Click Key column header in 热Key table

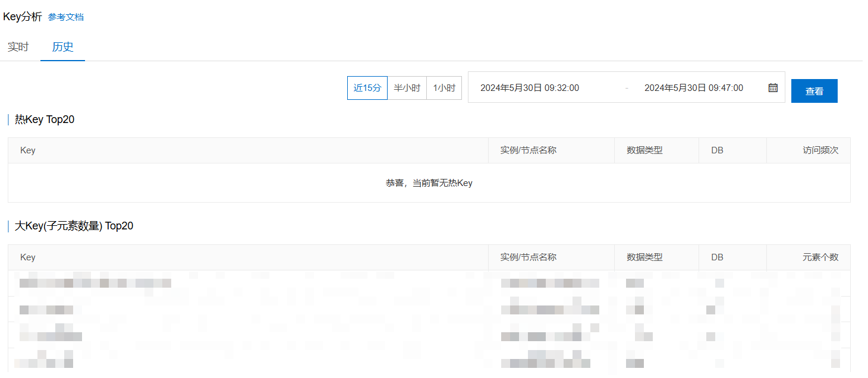pos(28,150)
